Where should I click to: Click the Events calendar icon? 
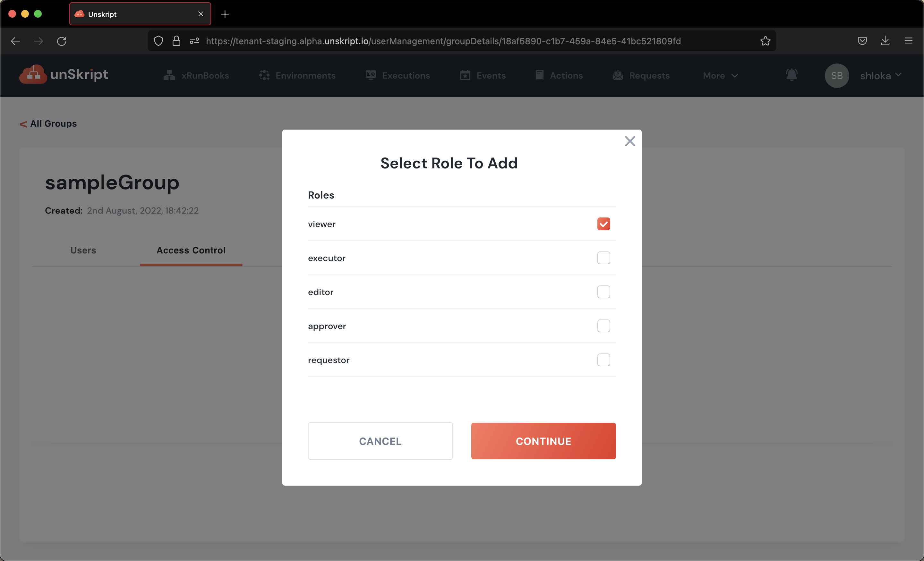coord(465,75)
